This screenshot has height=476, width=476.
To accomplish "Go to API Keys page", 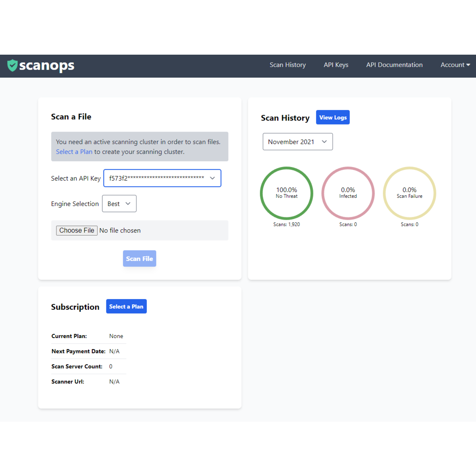I will pyautogui.click(x=336, y=65).
